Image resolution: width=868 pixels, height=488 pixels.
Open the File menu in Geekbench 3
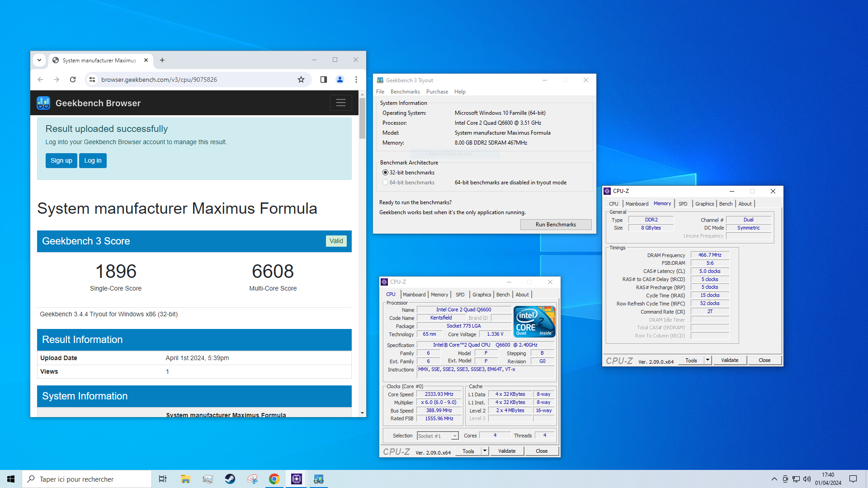pos(380,92)
